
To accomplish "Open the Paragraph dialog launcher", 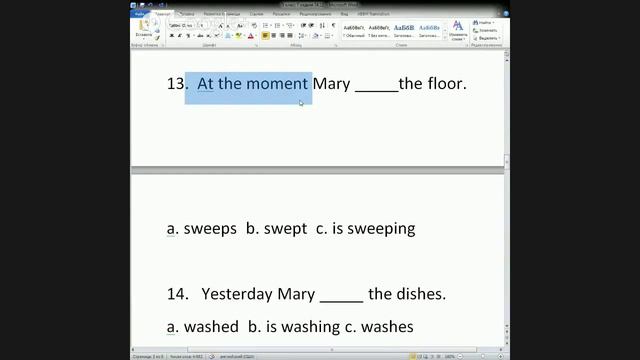I will 336,45.
